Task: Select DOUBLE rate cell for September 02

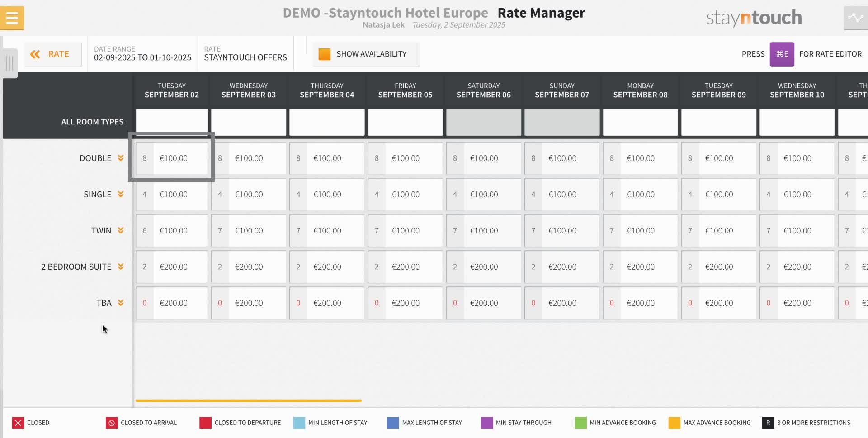Action: point(172,158)
